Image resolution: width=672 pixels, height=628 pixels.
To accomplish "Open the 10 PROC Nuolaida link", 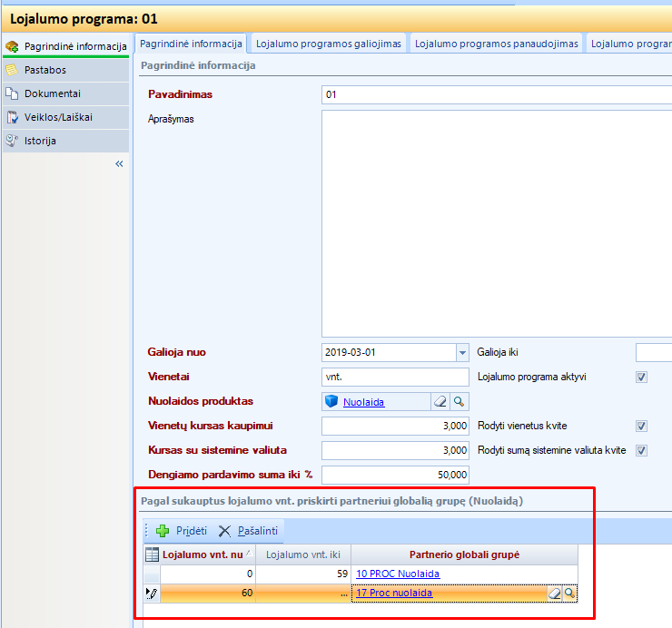I will tap(398, 574).
